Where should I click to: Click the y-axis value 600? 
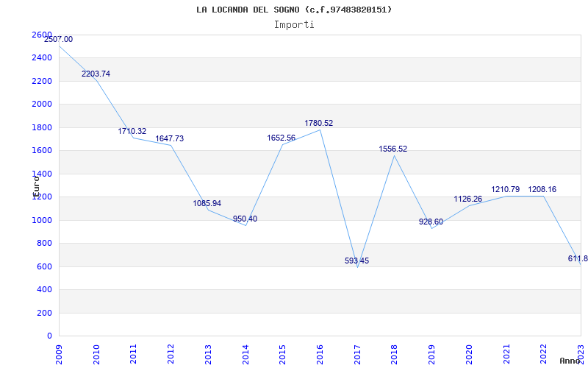pyautogui.click(x=44, y=267)
